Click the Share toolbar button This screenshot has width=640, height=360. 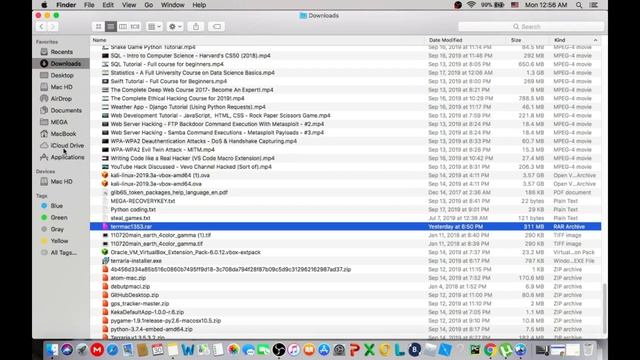(x=196, y=27)
